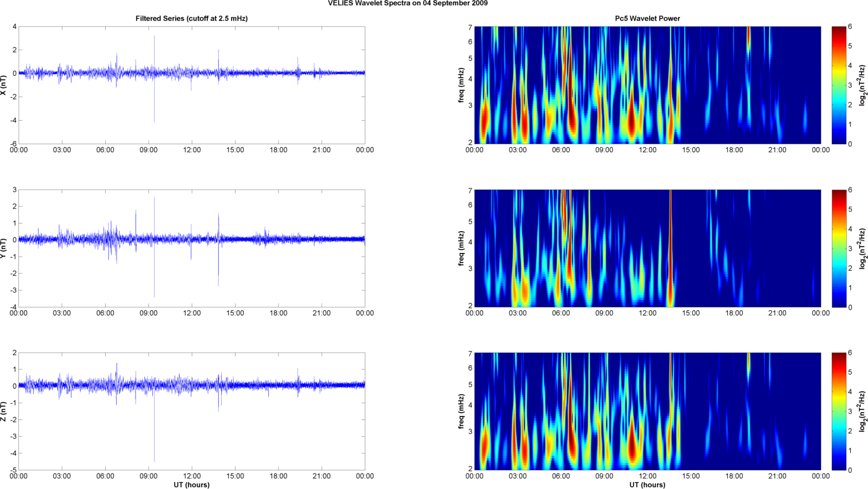Click the "09:00" tick under the X (nT) plot
This screenshot has width=868, height=489.
[149, 150]
